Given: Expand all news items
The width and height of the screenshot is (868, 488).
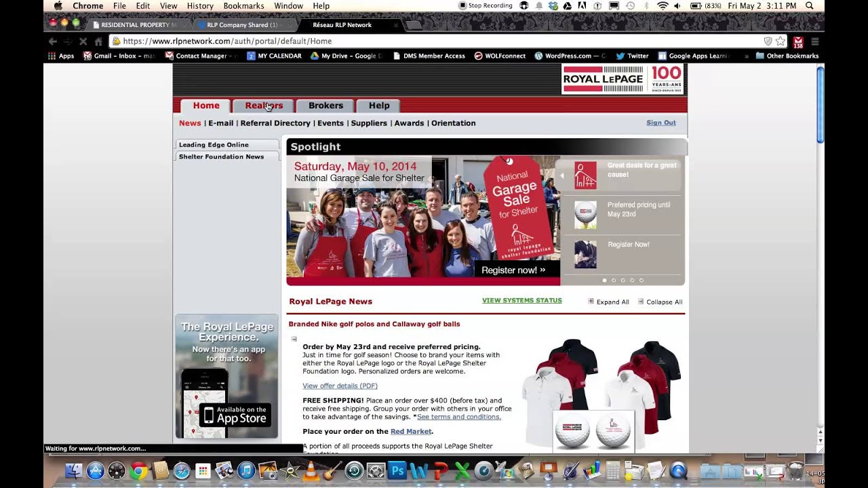Looking at the screenshot, I should point(608,302).
